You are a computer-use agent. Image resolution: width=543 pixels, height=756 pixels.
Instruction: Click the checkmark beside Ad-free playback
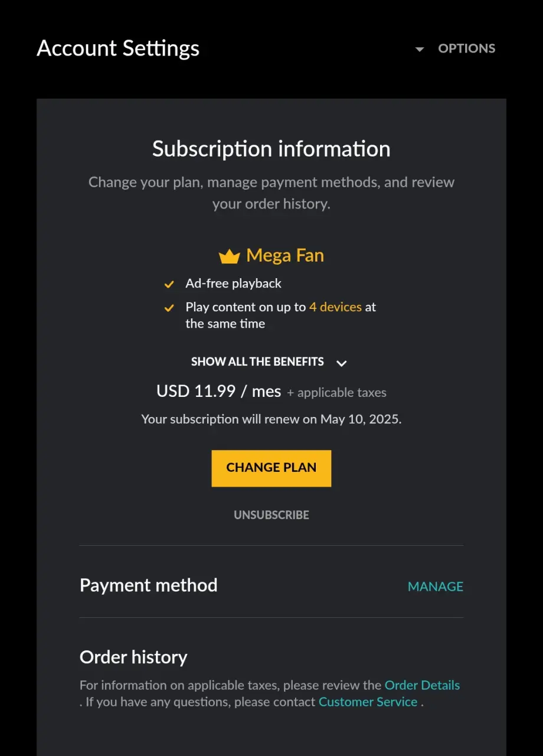pyautogui.click(x=169, y=284)
